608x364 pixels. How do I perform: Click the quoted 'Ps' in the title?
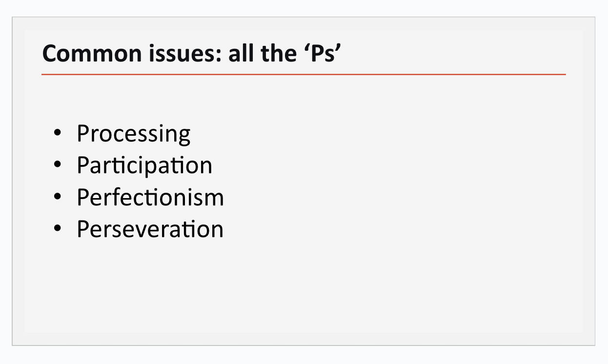click(x=320, y=54)
